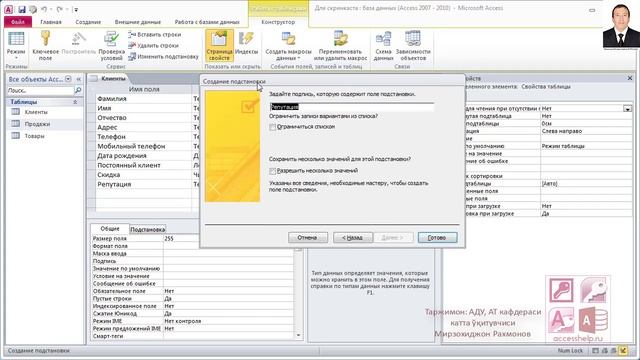
Task: Switch to datasheet view in status bar
Action: 596,351
